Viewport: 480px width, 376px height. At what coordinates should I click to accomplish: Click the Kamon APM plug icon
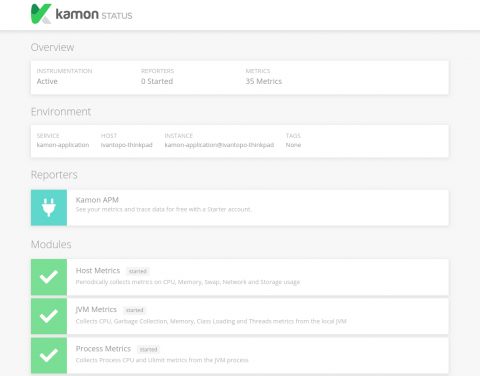(x=49, y=208)
